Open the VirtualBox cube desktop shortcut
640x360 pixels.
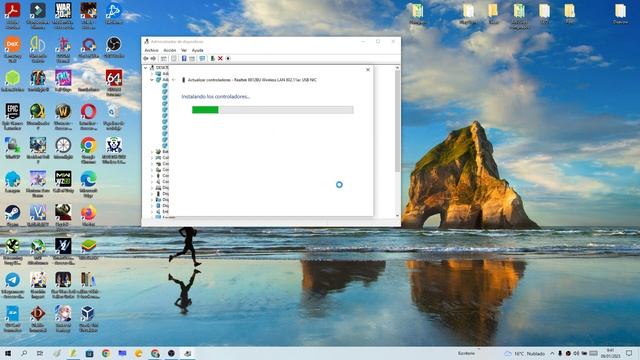click(x=88, y=318)
